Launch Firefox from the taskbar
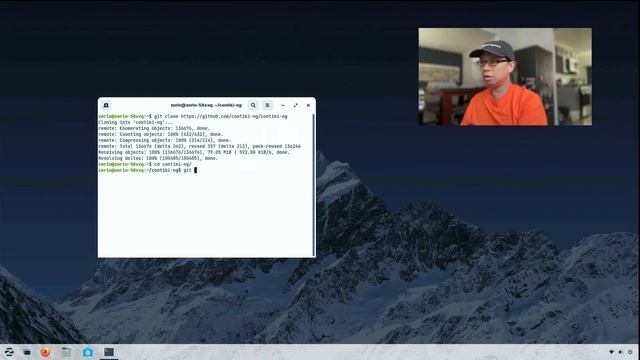640x360 pixels. pos(45,352)
